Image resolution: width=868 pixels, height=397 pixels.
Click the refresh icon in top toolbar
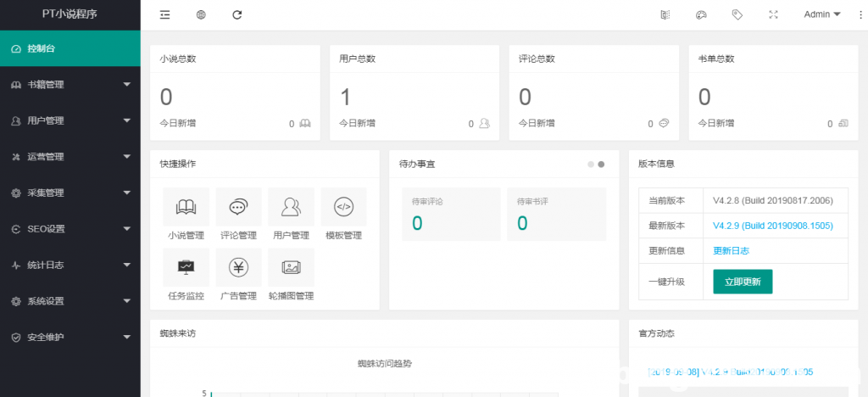[237, 14]
